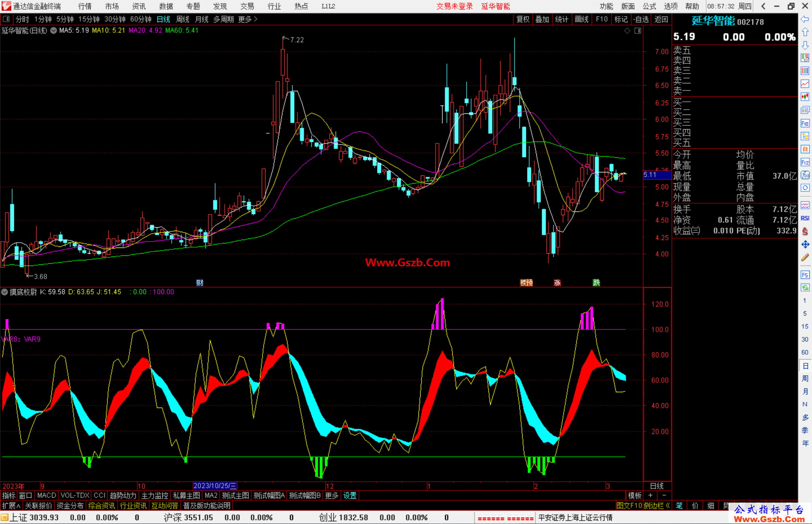Viewport: 812px width, 524px height.
Task: Click the 叠加 overlay button
Action: (542, 19)
